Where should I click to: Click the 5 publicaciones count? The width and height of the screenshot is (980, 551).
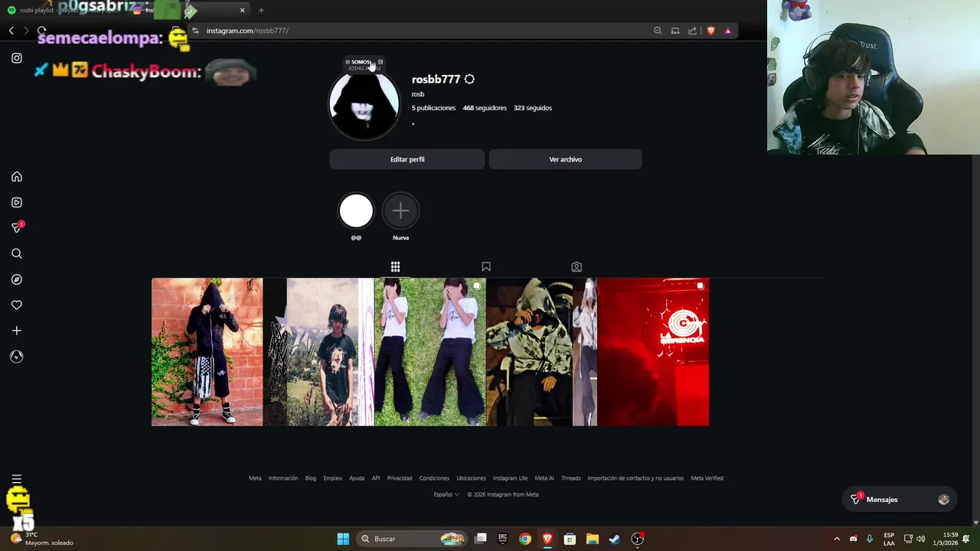click(x=434, y=108)
